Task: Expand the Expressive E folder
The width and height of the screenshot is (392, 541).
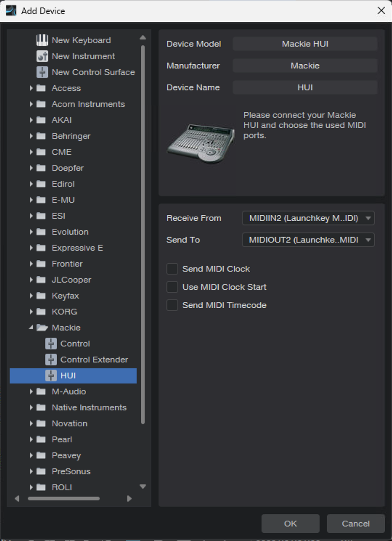Action: click(31, 248)
